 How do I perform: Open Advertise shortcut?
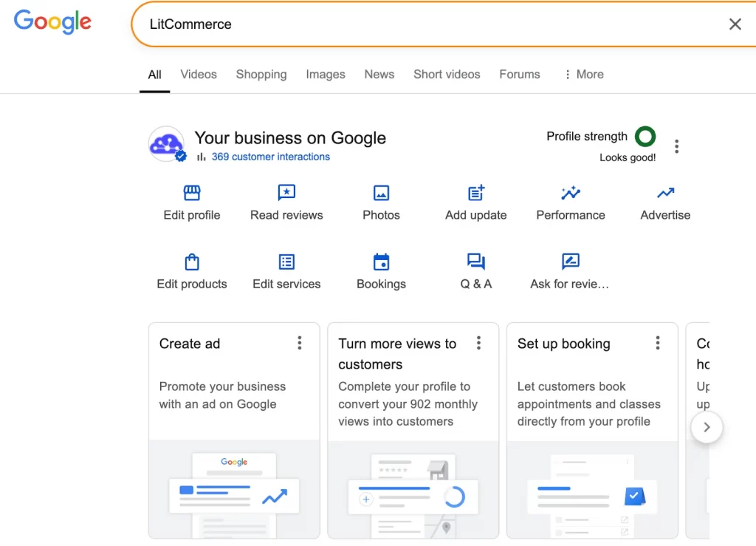665,202
